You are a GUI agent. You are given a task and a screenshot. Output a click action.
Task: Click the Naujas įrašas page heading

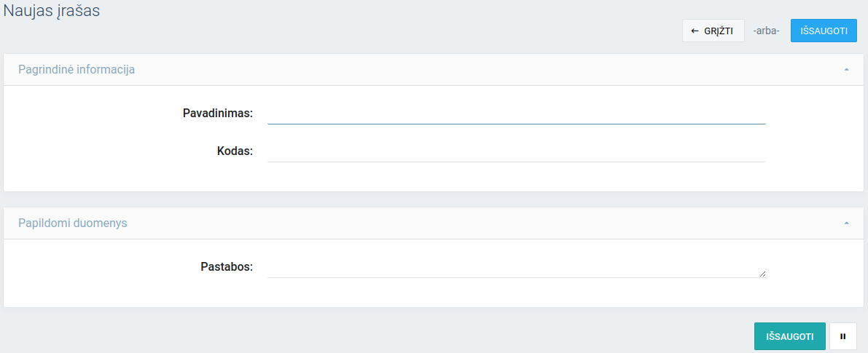click(x=52, y=11)
